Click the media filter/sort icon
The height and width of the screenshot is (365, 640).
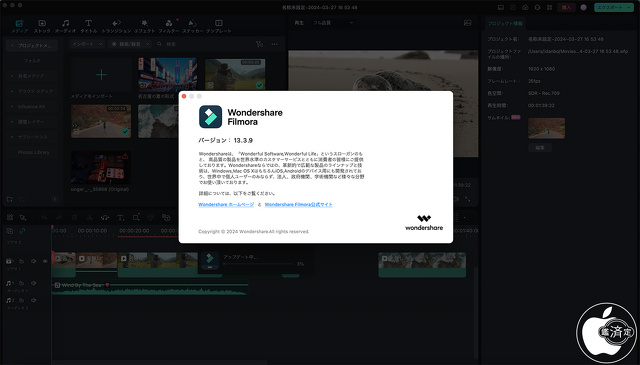click(259, 44)
